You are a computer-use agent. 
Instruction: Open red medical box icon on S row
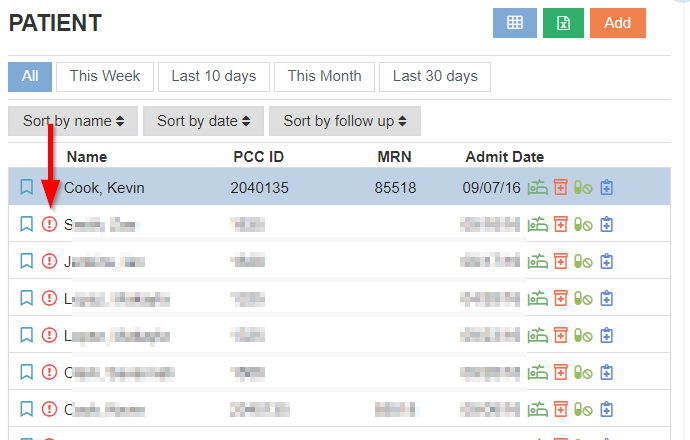561,224
